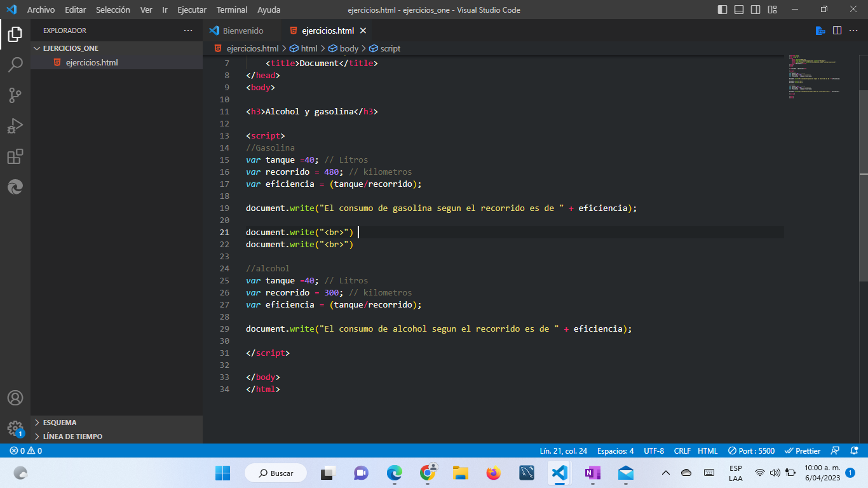This screenshot has height=488, width=868.
Task: Open the Extensions view
Action: [x=15, y=156]
